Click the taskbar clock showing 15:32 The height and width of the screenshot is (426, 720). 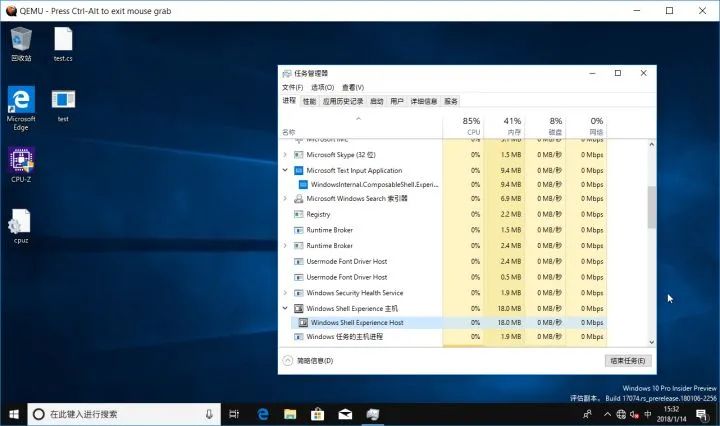[x=671, y=414]
